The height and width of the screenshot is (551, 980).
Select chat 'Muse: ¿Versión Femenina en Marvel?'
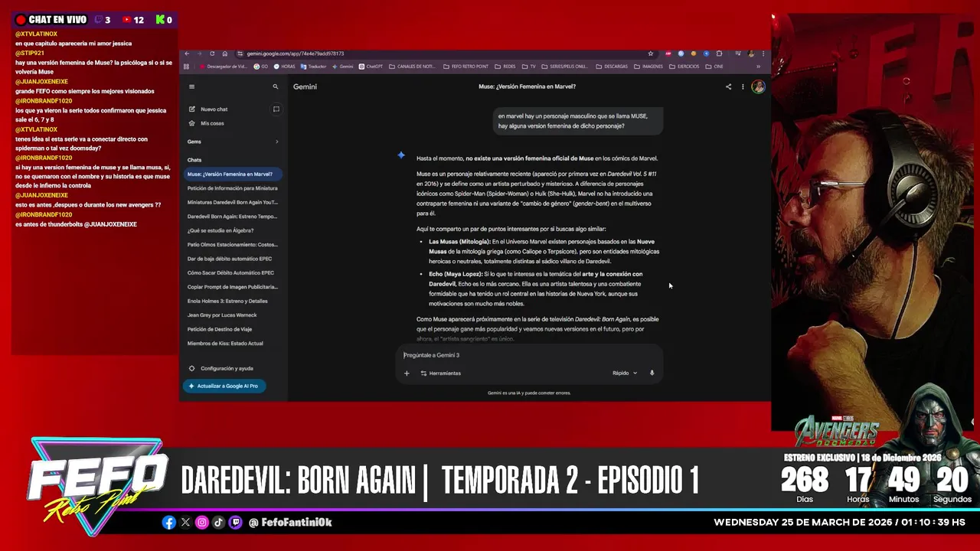234,174
